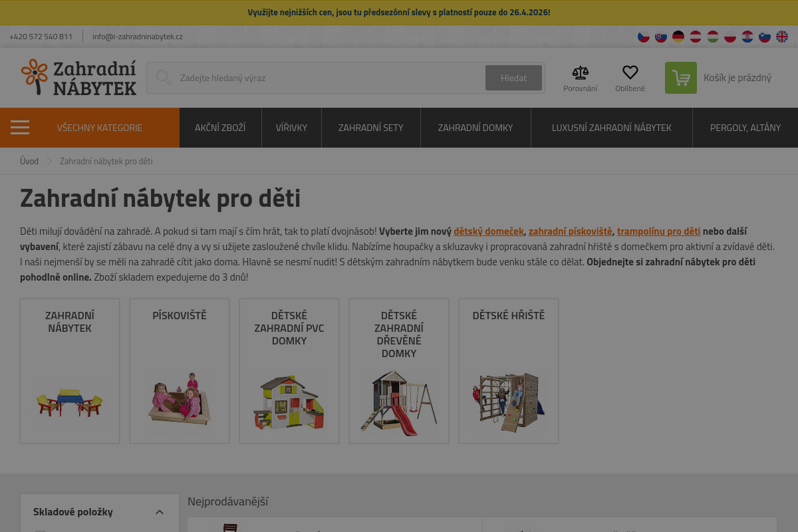
Task: Select the Polish flag language option
Action: coord(730,37)
